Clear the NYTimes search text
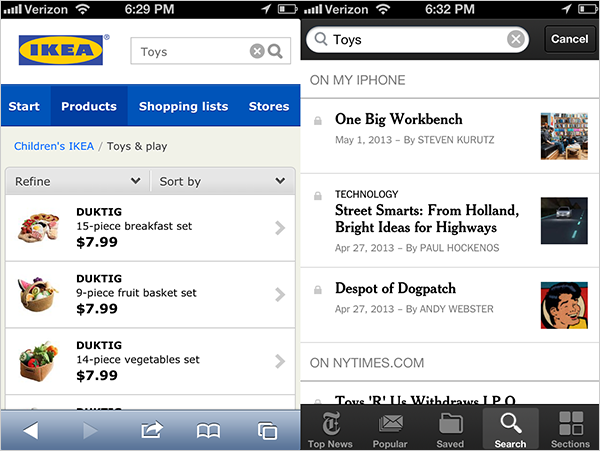This screenshot has height=451, width=600. tap(516, 39)
